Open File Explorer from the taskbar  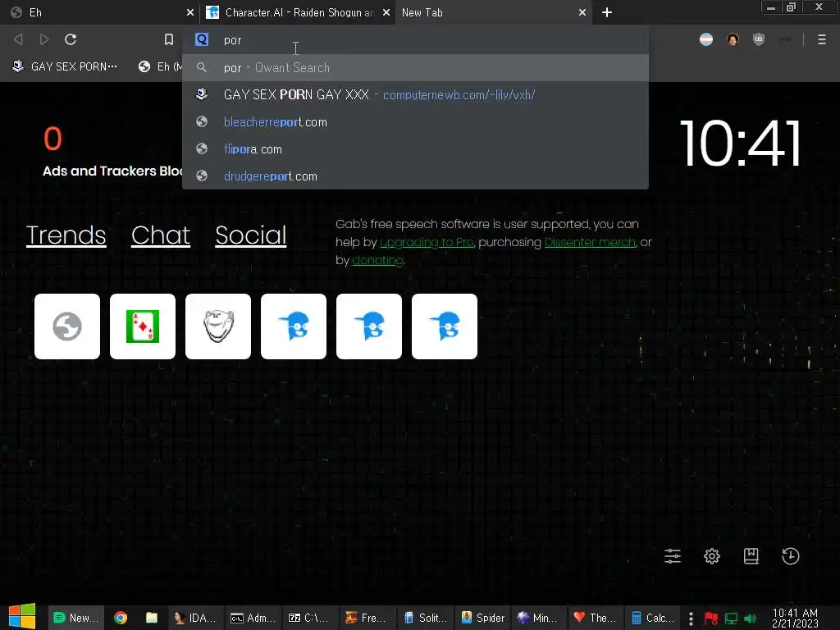(x=152, y=618)
